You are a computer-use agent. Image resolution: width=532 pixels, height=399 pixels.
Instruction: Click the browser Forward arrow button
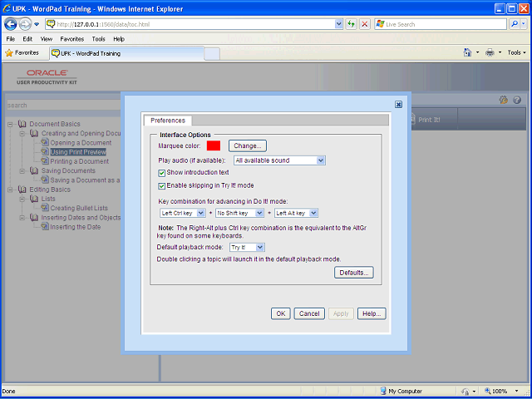click(x=25, y=24)
